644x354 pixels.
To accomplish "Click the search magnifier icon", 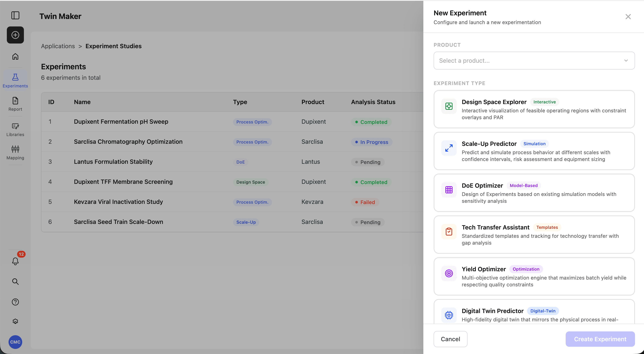I will pyautogui.click(x=15, y=281).
